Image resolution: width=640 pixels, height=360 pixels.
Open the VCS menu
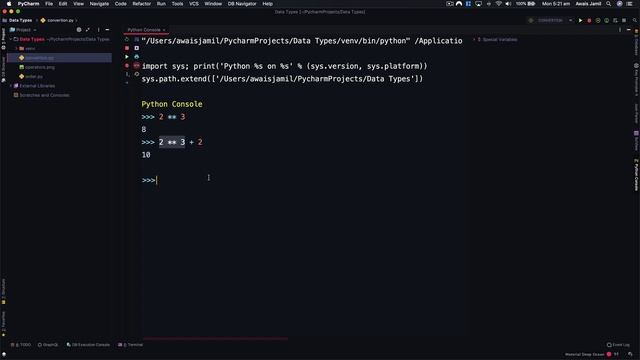click(x=194, y=4)
